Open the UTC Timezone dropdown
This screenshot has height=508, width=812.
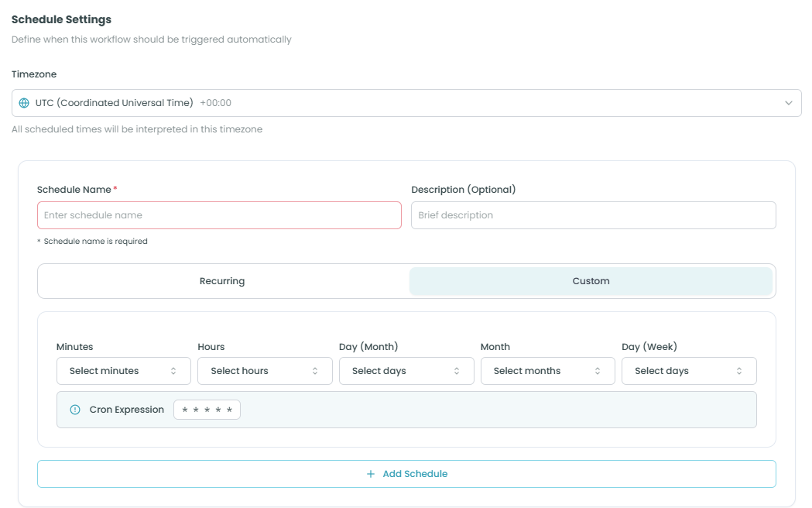(406, 103)
